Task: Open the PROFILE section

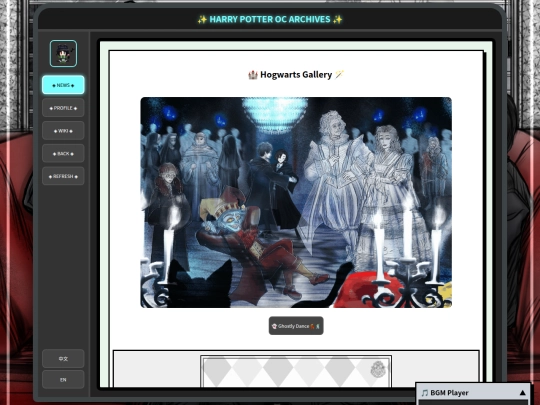Action: (63, 108)
